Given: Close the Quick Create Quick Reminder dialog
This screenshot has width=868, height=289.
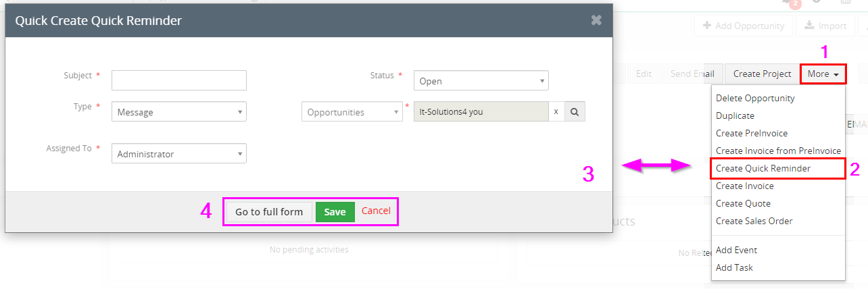Looking at the screenshot, I should tap(596, 20).
